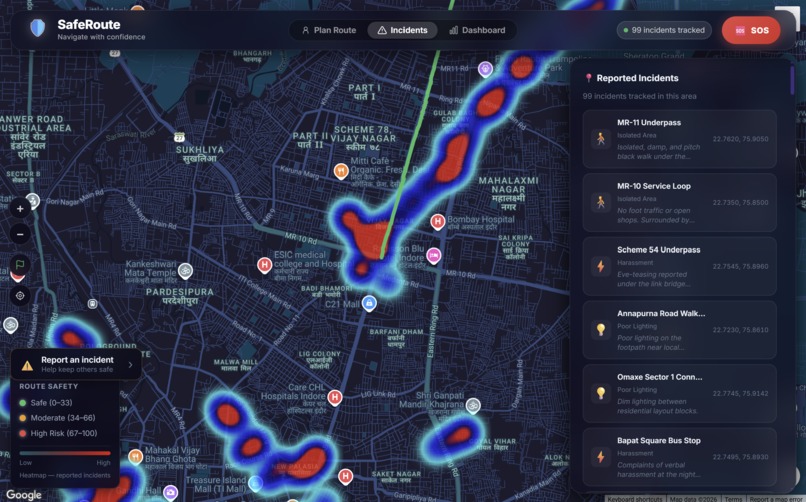This screenshot has width=806, height=502.
Task: Switch to the Incidents tab
Action: click(x=402, y=30)
